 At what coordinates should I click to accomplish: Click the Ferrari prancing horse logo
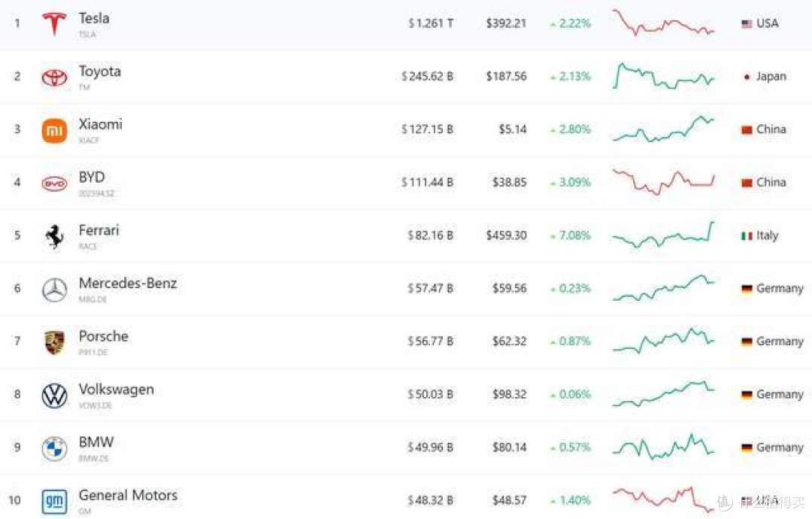click(54, 237)
